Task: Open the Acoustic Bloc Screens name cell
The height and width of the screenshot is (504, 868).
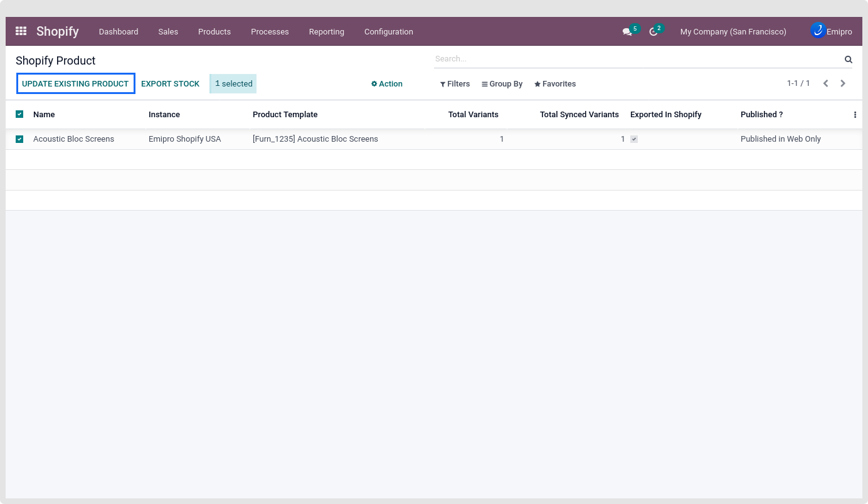Action: click(74, 139)
